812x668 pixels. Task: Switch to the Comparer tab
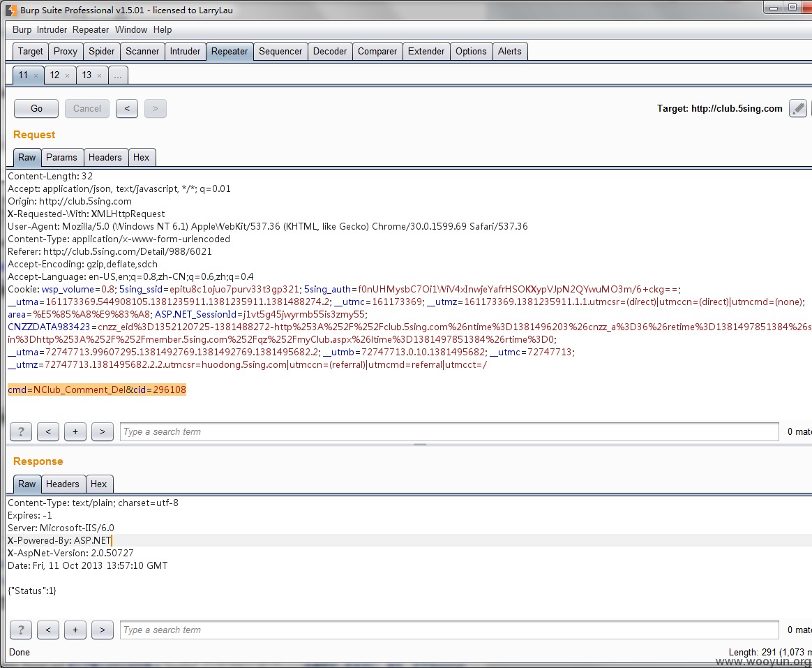[377, 52]
